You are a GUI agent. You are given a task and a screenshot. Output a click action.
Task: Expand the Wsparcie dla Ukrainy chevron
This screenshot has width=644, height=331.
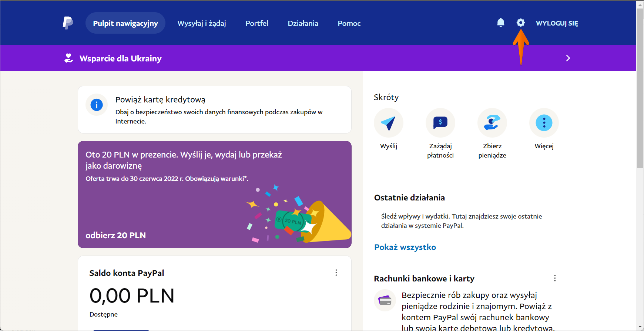click(568, 58)
